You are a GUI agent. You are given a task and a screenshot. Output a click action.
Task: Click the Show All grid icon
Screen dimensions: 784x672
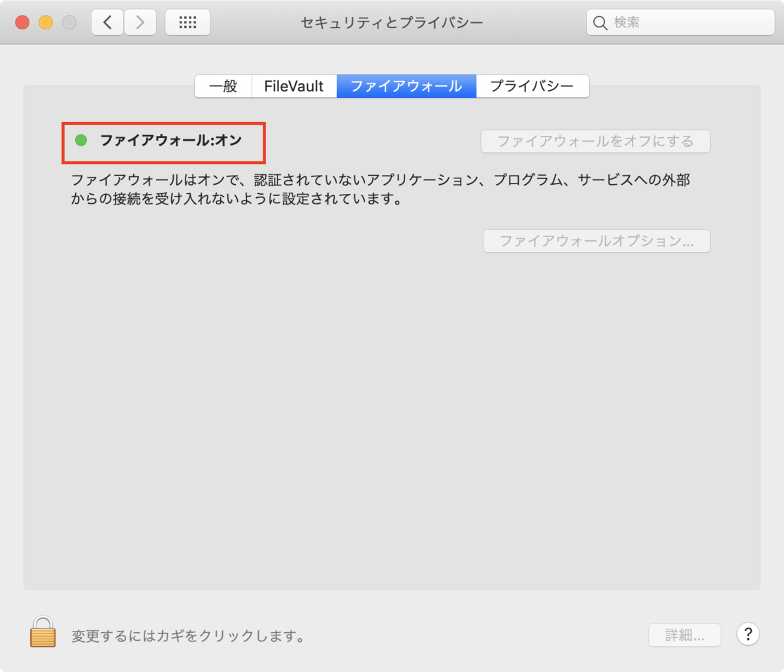click(x=188, y=22)
